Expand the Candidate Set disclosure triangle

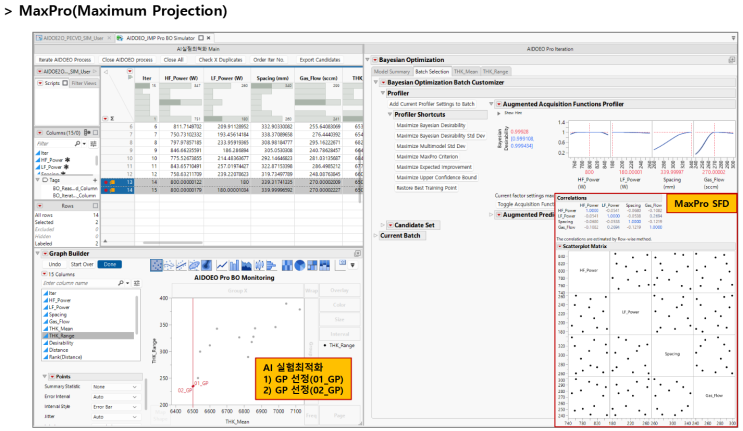(x=383, y=225)
